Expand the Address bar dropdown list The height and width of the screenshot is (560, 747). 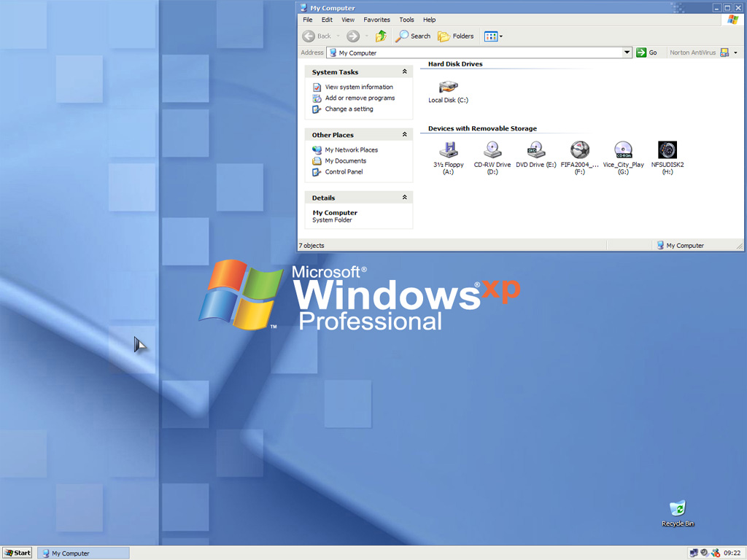[627, 52]
